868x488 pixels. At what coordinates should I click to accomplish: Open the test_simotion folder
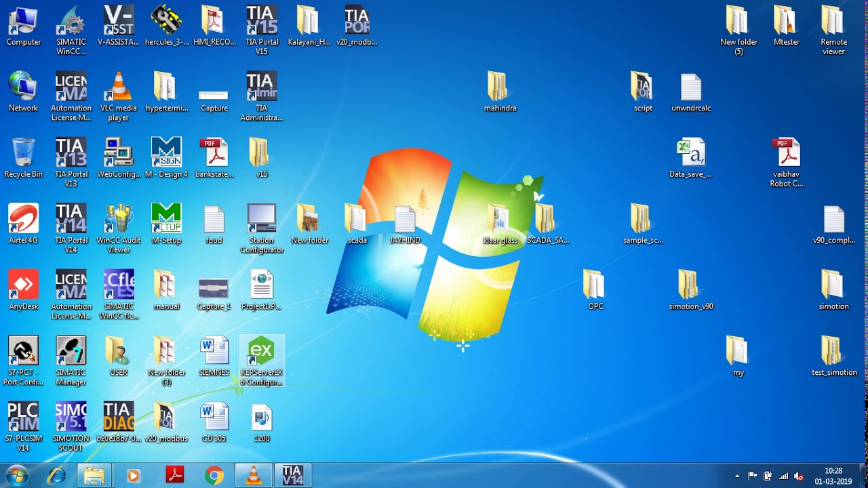point(833,357)
